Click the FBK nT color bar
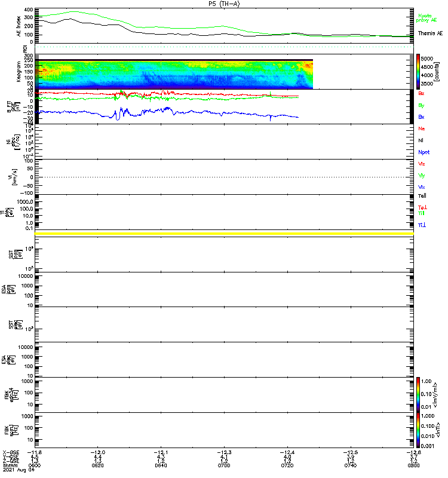This screenshot has width=448, height=478. (418, 430)
